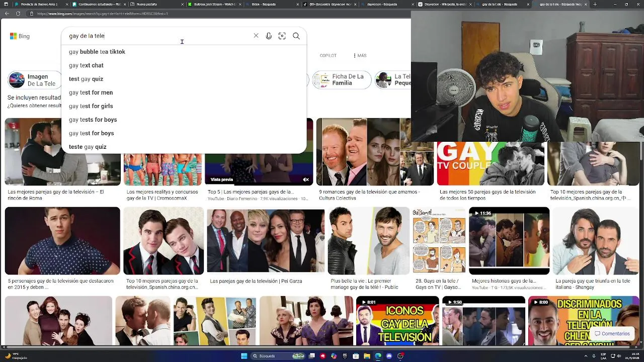Clear the Bing search box text
Image resolution: width=644 pixels, height=362 pixels.
click(x=256, y=36)
